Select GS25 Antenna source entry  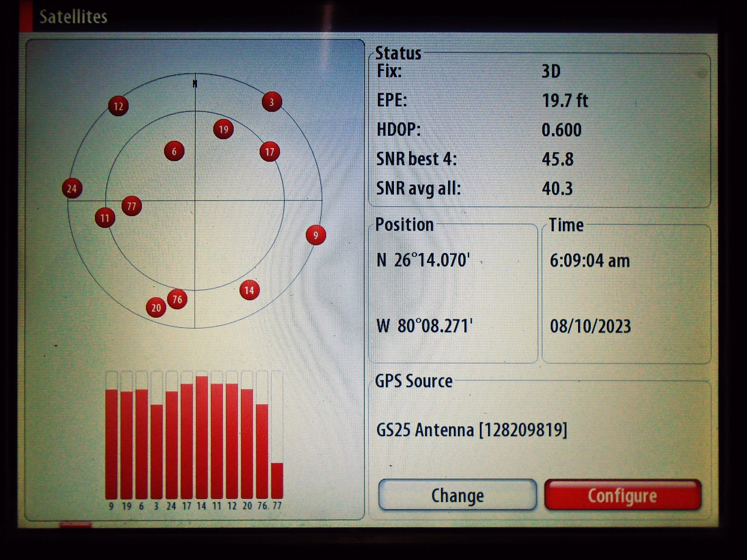[472, 430]
